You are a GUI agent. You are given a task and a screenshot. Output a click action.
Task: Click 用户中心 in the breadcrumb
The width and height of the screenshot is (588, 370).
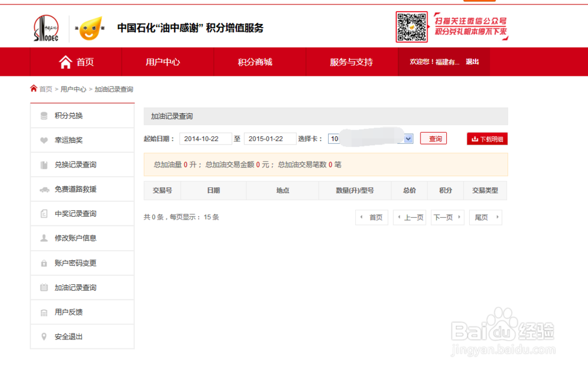pyautogui.click(x=73, y=89)
